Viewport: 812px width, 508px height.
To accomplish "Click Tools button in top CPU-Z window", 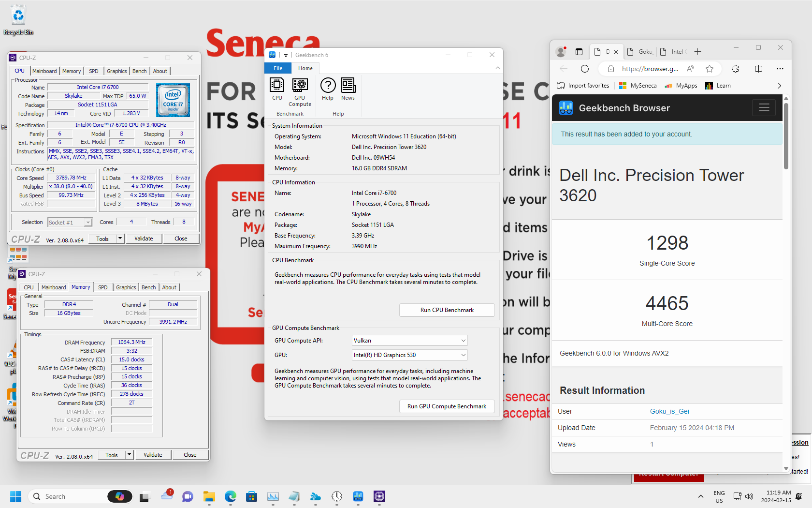I will click(102, 239).
